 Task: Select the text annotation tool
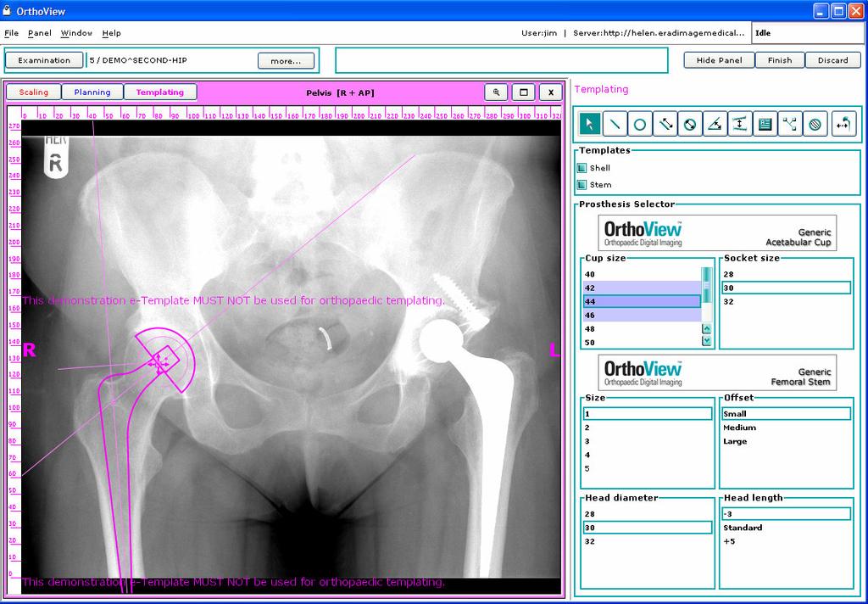click(x=765, y=124)
